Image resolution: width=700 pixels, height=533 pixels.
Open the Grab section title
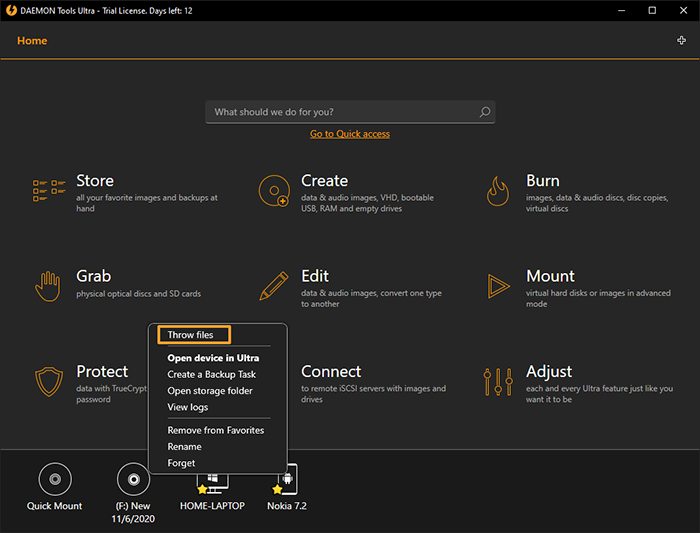(x=93, y=276)
